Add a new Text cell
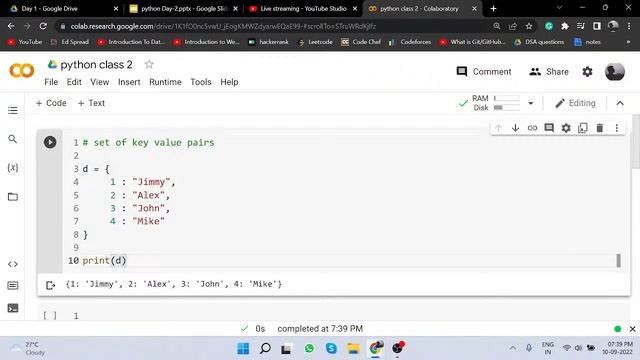This screenshot has height=360, width=640. click(91, 103)
